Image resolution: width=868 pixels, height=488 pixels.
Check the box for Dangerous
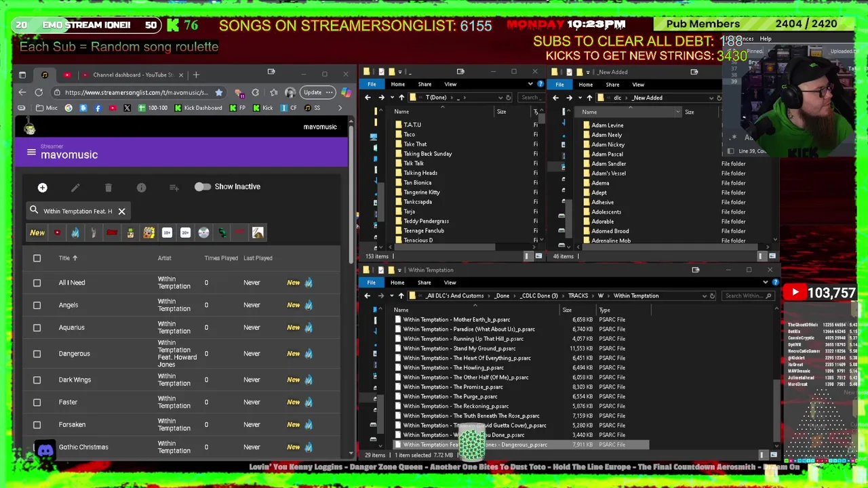pos(37,354)
